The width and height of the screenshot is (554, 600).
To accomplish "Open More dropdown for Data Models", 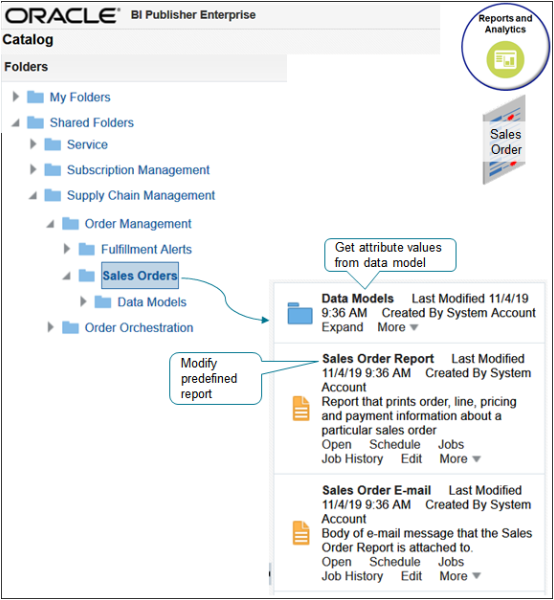I will (398, 327).
